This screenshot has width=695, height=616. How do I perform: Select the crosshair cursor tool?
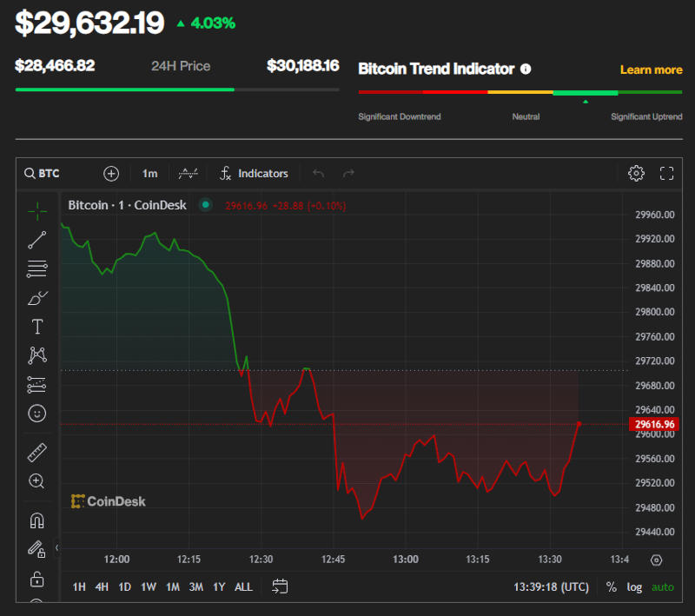36,210
